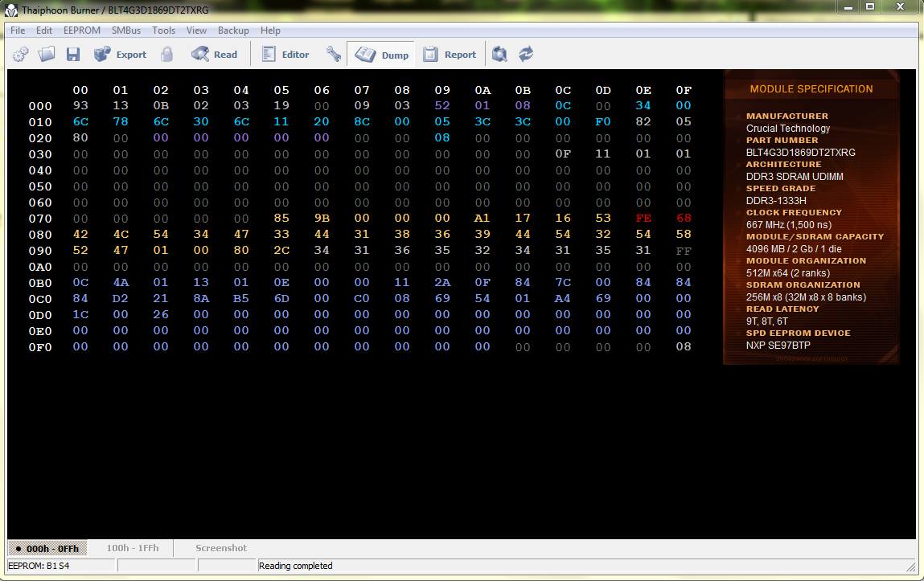Open the Help menu

point(270,30)
